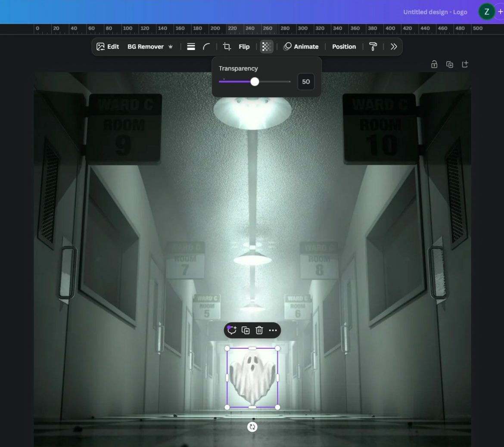Open the Position panel

[x=344, y=47]
